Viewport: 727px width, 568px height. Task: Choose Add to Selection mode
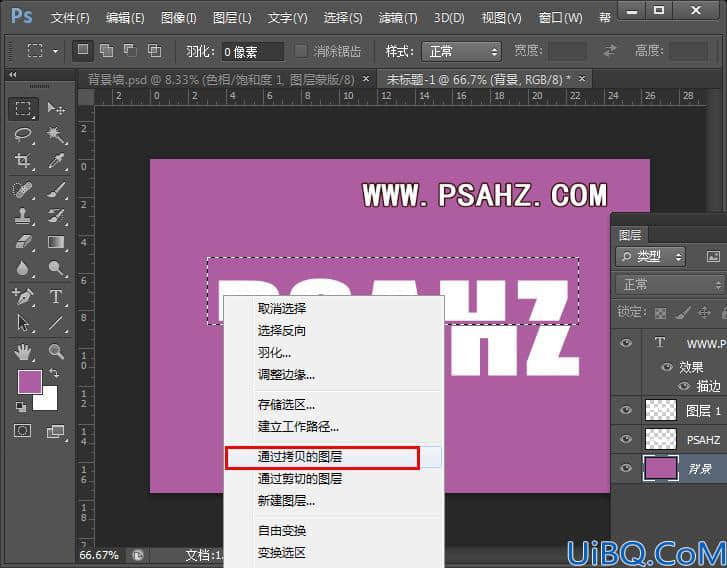point(107,50)
